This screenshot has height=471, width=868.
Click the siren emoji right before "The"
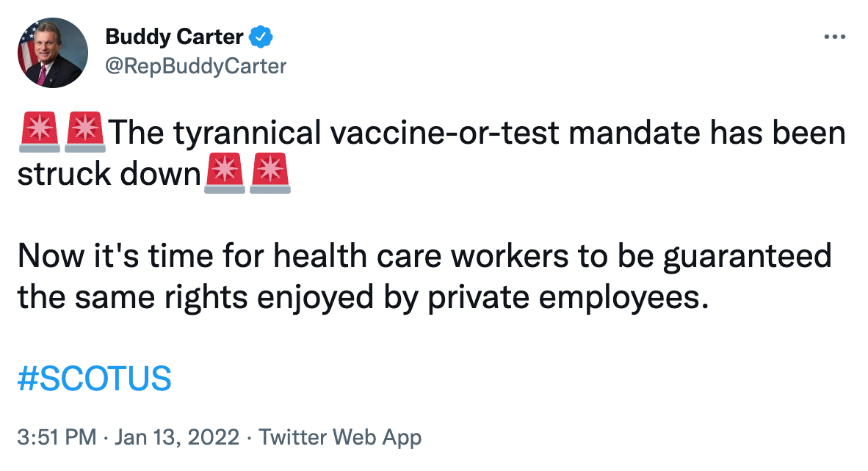(85, 133)
